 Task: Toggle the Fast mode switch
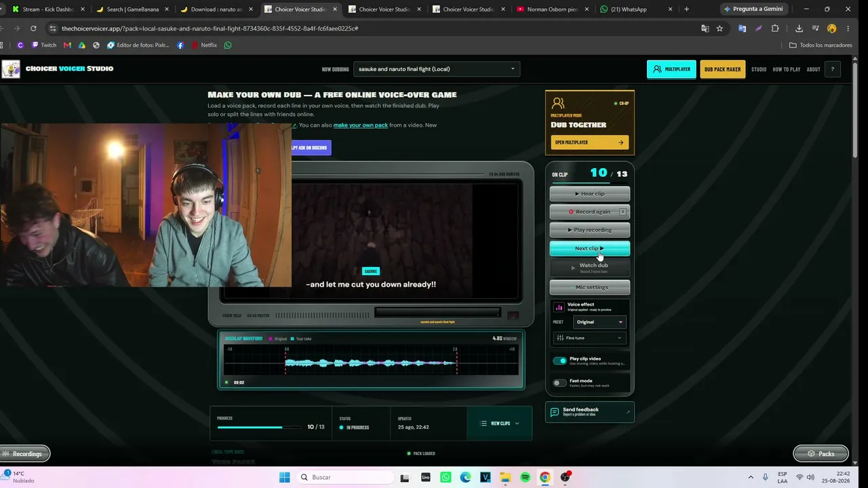coord(559,383)
